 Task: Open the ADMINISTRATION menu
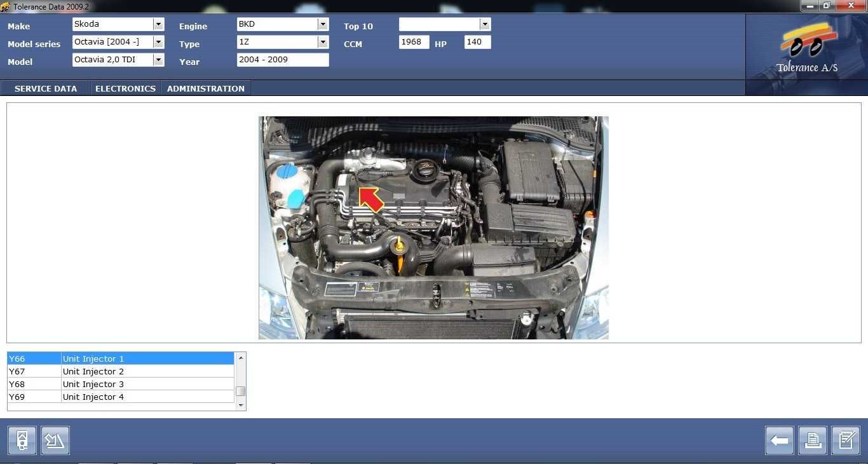coord(206,88)
